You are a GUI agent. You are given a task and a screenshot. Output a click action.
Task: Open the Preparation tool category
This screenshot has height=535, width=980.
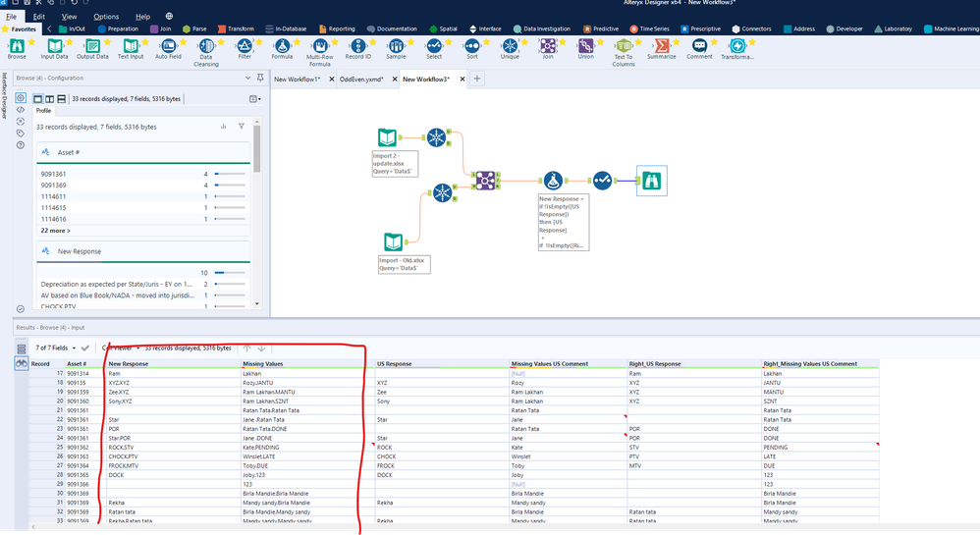118,28
